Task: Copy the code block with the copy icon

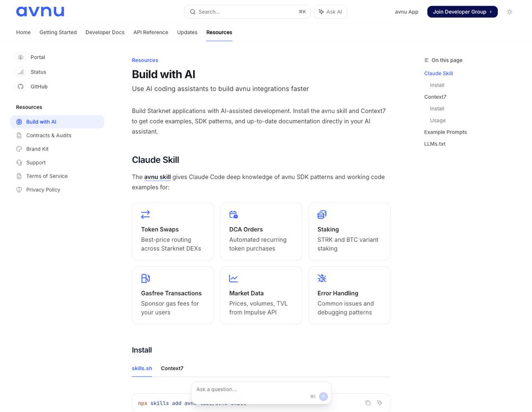Action: 368,403
